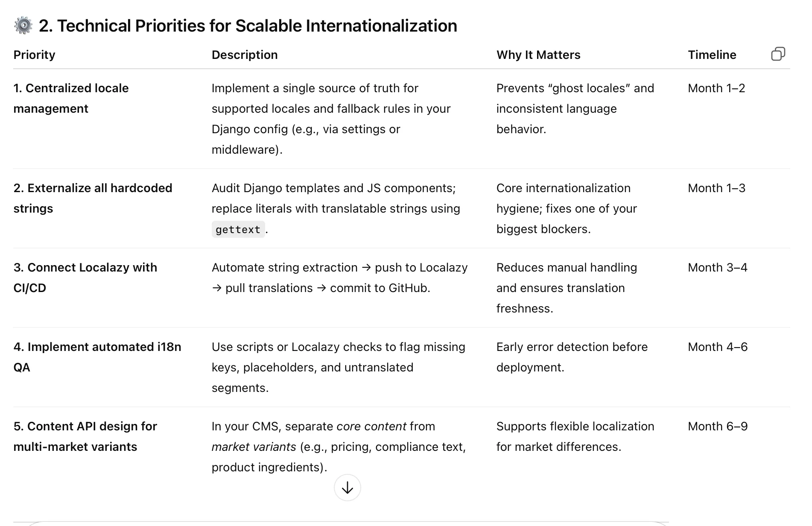Click the Why It Matters column header
Image resolution: width=812 pixels, height=526 pixels.
pyautogui.click(x=538, y=55)
